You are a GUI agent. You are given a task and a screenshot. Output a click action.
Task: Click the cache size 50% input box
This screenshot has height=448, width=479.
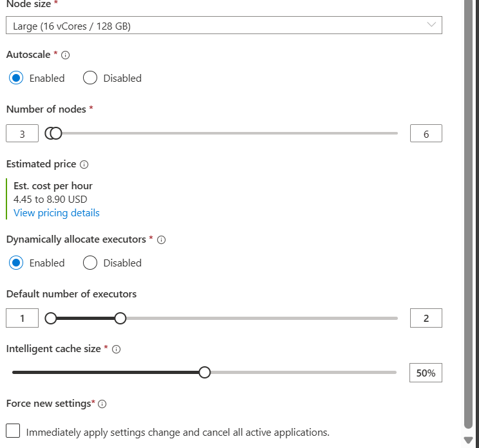click(426, 373)
